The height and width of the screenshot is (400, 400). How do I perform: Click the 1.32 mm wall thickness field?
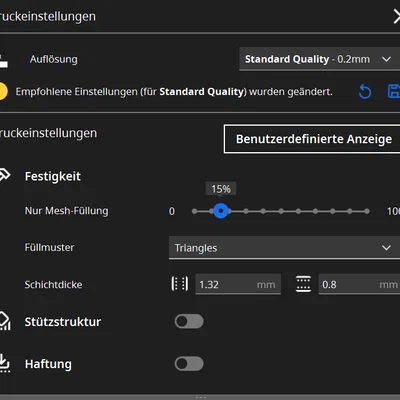pyautogui.click(x=238, y=284)
